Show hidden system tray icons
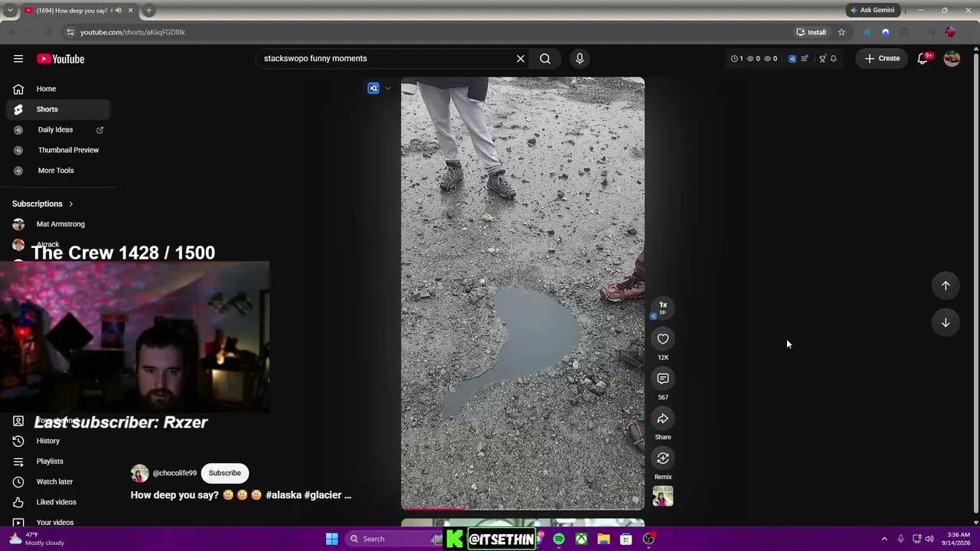This screenshot has height=551, width=980. 884,539
